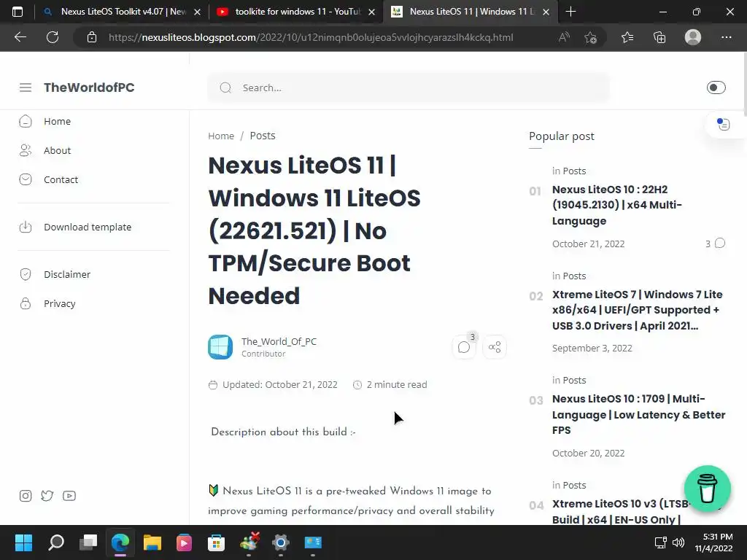Click the floating reading list icon at right edge
Screen dimensions: 747x560
click(723, 124)
